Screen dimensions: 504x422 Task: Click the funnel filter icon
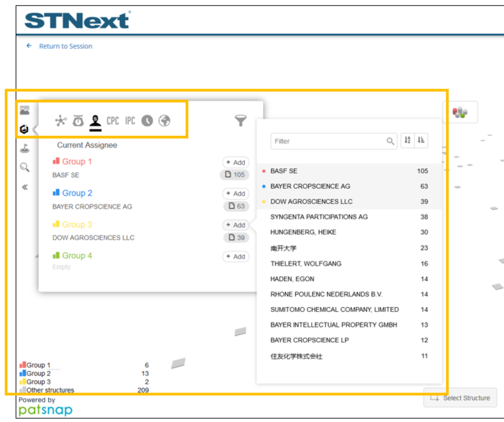(x=241, y=121)
